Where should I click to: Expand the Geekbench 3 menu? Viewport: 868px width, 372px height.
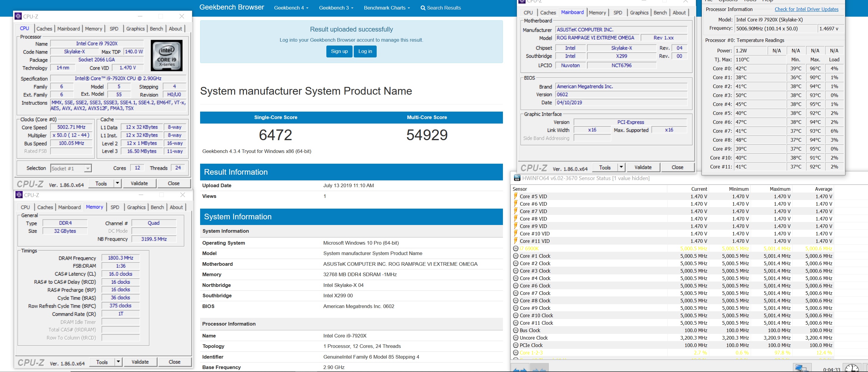[x=336, y=8]
